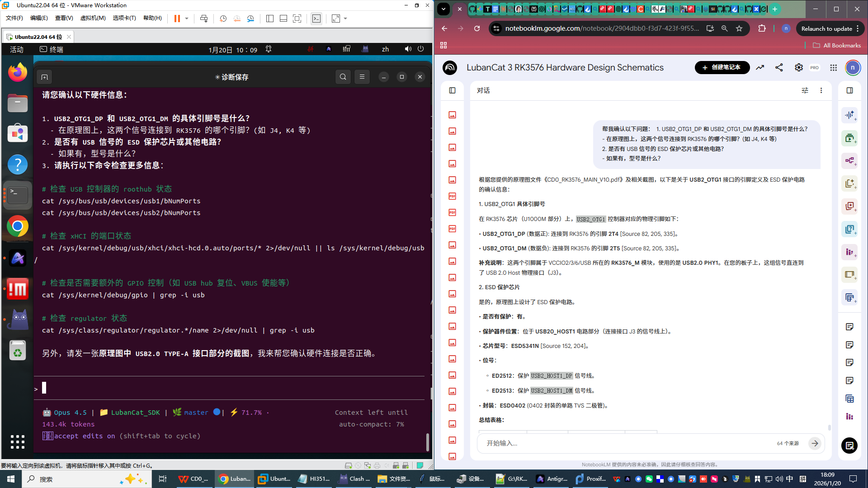Click VMware pause virtual machine button
The width and height of the screenshot is (868, 488).
(x=177, y=19)
